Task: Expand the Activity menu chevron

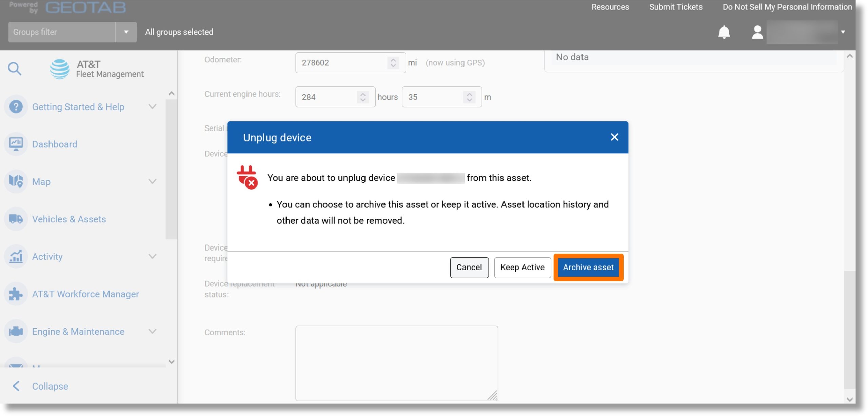Action: click(x=153, y=256)
